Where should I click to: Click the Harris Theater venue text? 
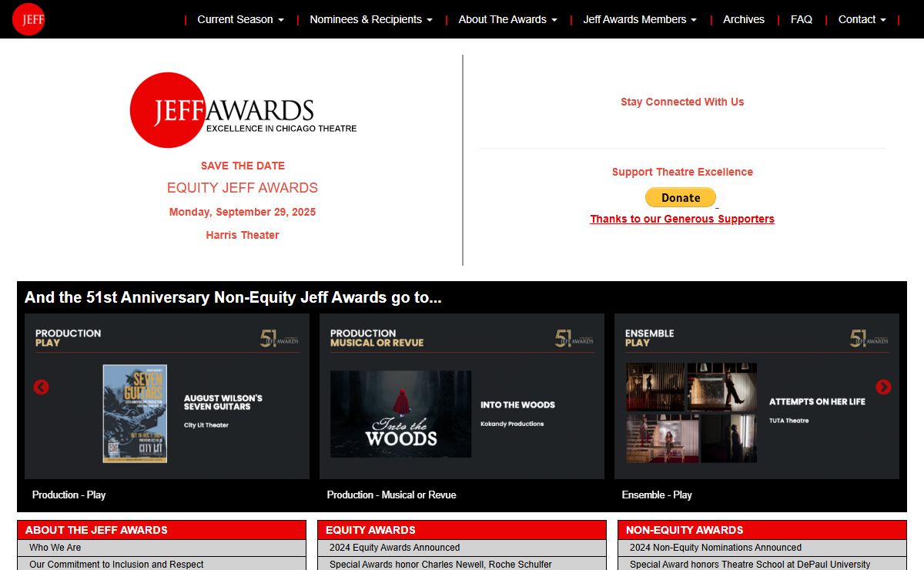(x=243, y=235)
